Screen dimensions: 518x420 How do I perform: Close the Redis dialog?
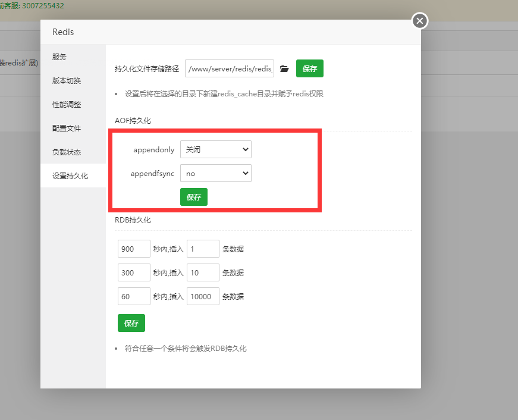(x=420, y=21)
